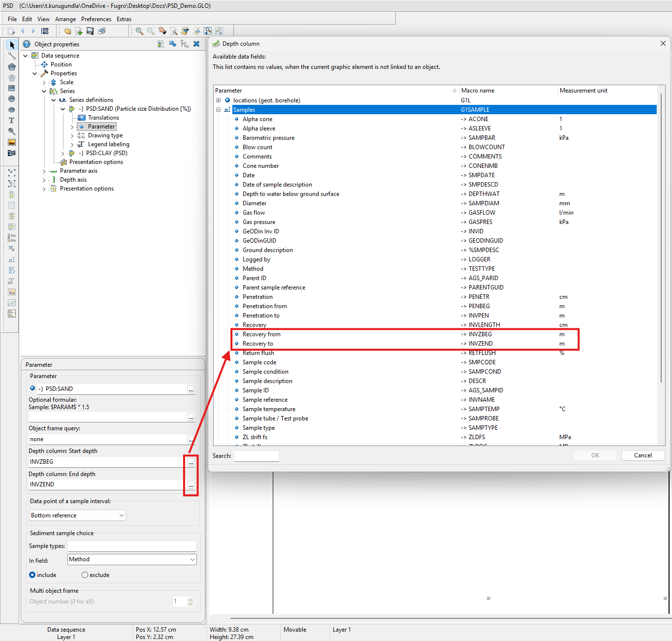Click the save disk icon

click(x=90, y=31)
